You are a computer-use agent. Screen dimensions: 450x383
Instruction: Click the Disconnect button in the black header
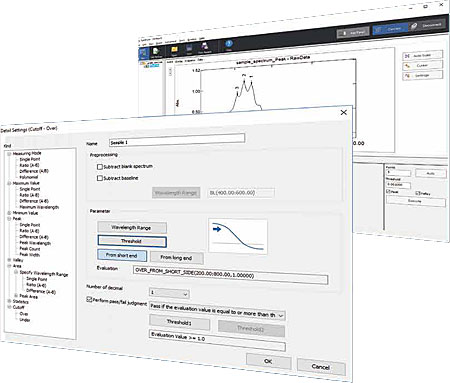428,25
